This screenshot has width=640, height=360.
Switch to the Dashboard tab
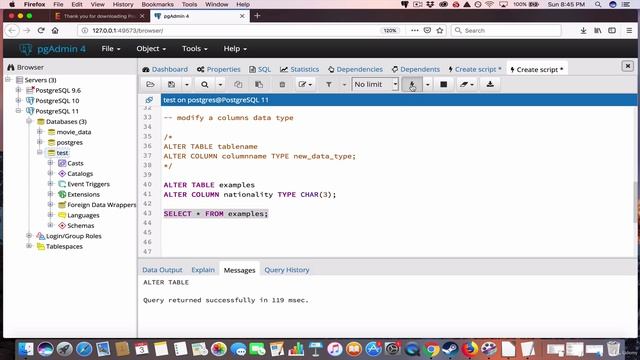point(165,69)
